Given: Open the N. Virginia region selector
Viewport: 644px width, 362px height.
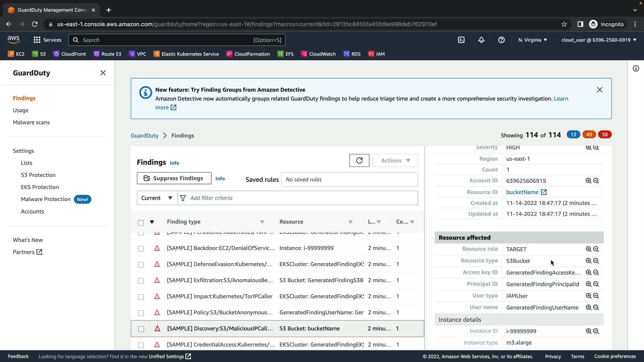Looking at the screenshot, I should 532,40.
